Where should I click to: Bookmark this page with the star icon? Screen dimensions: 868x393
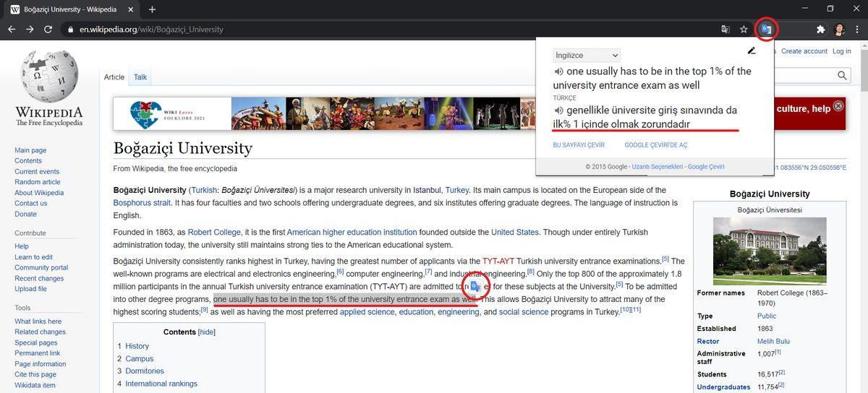(x=744, y=30)
